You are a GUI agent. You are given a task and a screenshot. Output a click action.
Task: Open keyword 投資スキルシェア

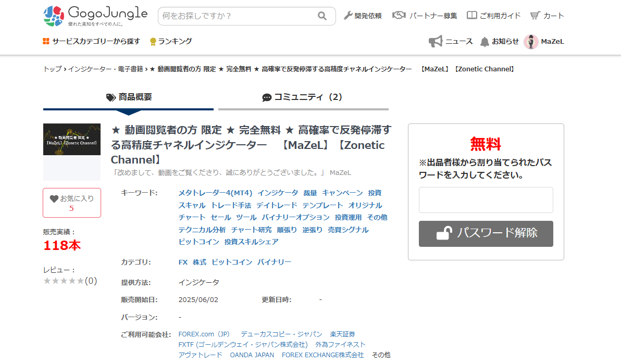[x=251, y=242]
